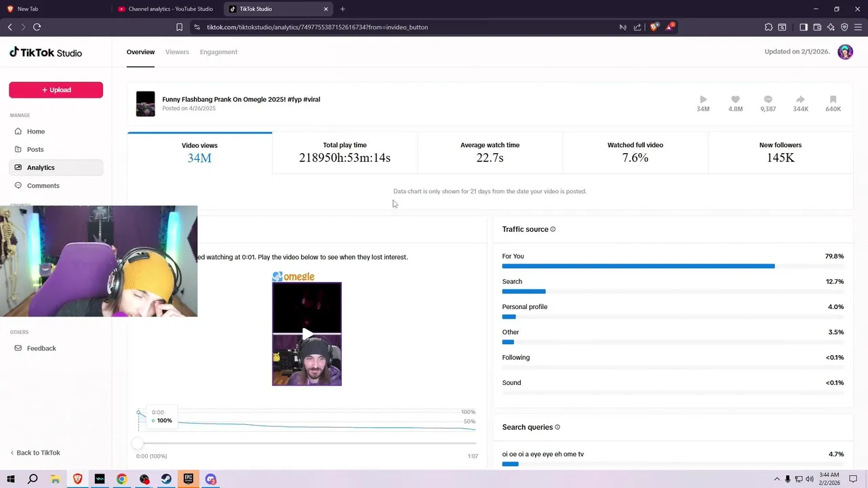Open the Posts sidebar icon
This screenshot has width=868, height=488.
18,149
